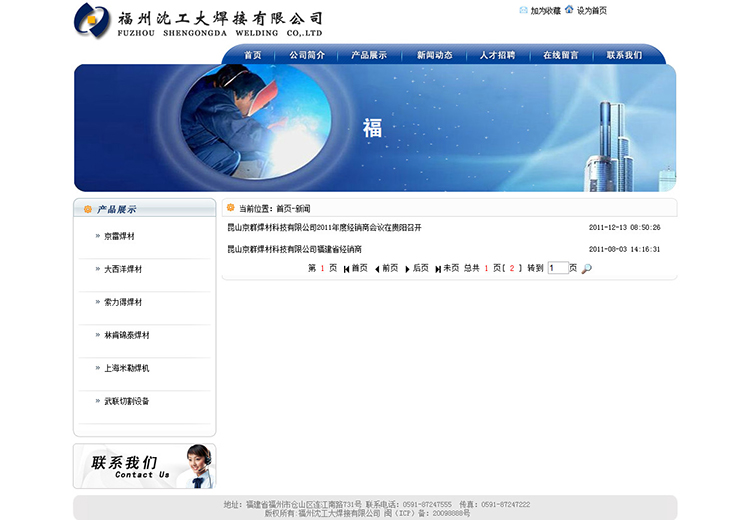Select 产品展示 navigation tab
Viewport: 748px width, 520px height.
click(x=368, y=55)
